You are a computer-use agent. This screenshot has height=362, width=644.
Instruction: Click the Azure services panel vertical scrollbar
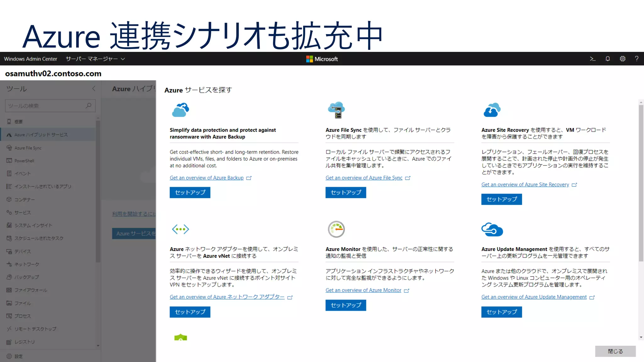point(641,183)
